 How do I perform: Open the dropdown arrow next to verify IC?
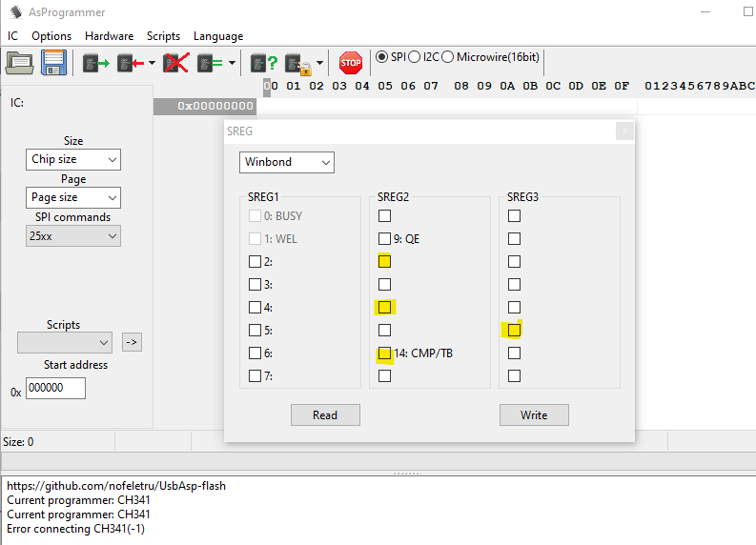tap(232, 63)
